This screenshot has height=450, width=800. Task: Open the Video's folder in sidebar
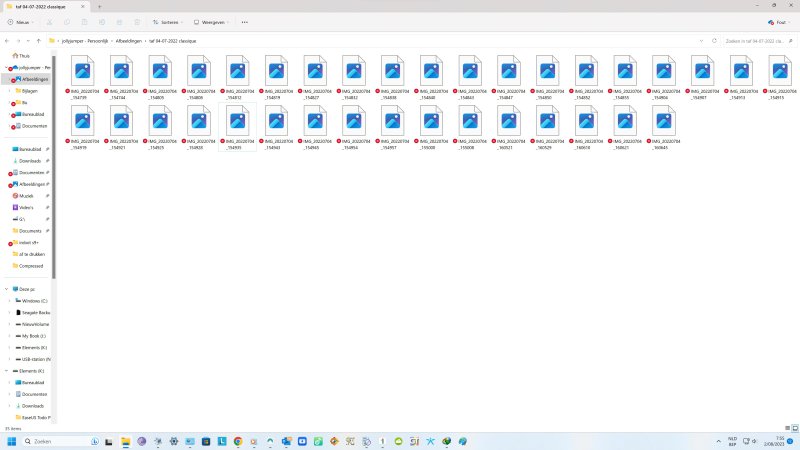coord(27,207)
